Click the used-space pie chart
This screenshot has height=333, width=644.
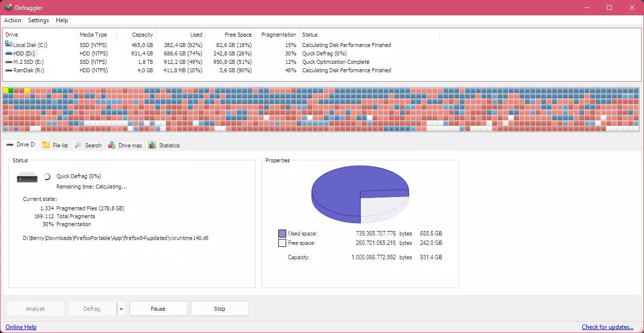pos(360,194)
